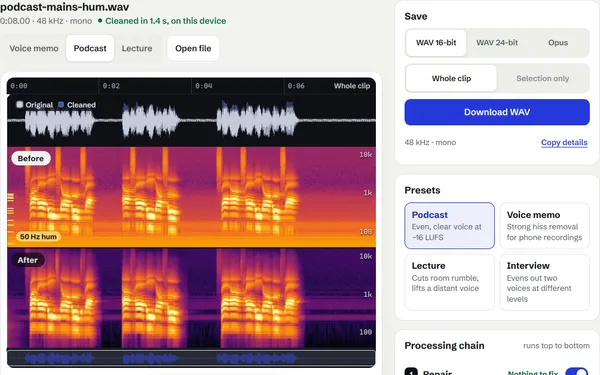The image size is (600, 375).
Task: Apply the Lecture preset card
Action: [449, 282]
